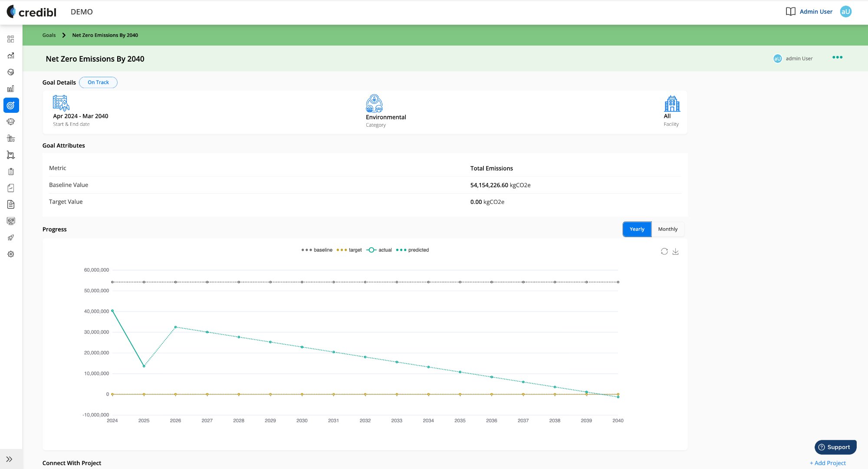The image size is (868, 469).
Task: Click the monitor presentation sidebar icon
Action: (11, 221)
